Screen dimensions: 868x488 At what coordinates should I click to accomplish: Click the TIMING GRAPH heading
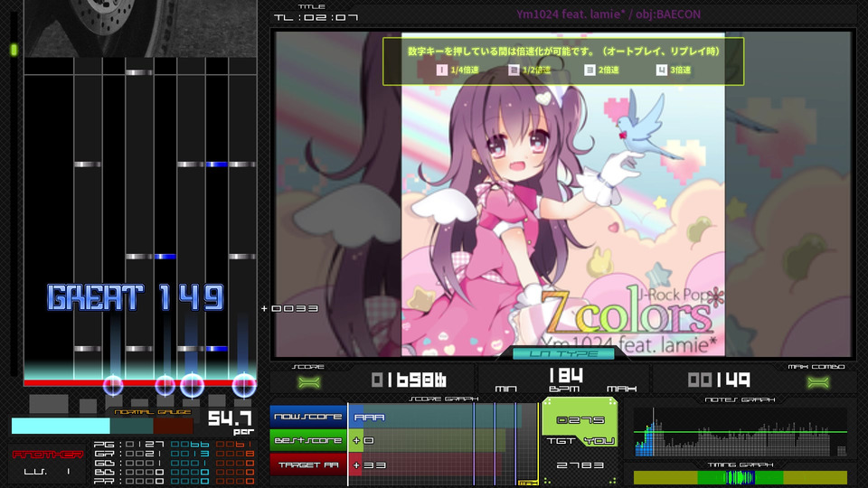(741, 465)
